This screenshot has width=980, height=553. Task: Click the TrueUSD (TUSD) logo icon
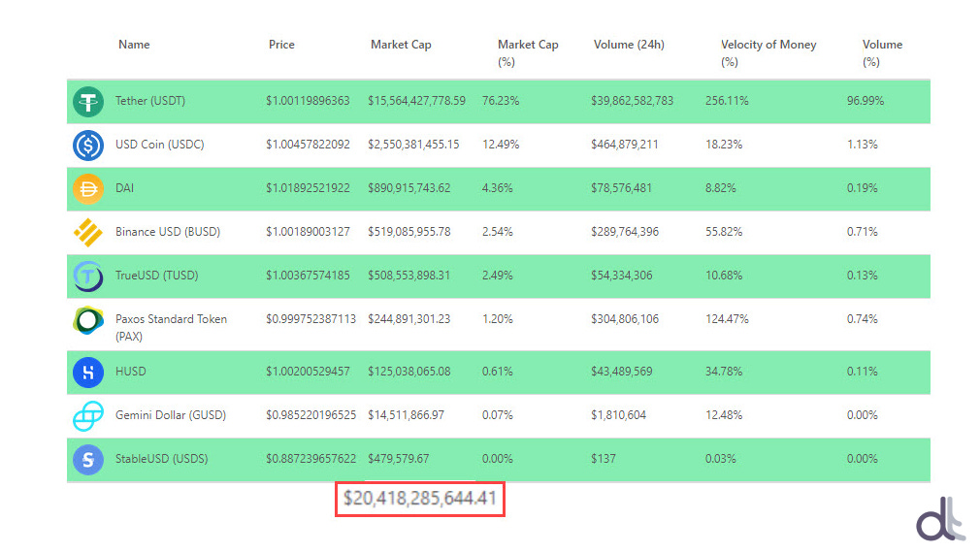click(x=88, y=276)
